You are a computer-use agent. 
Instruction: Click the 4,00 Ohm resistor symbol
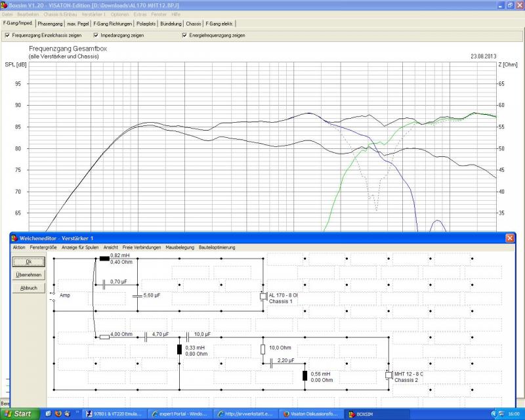click(x=104, y=337)
